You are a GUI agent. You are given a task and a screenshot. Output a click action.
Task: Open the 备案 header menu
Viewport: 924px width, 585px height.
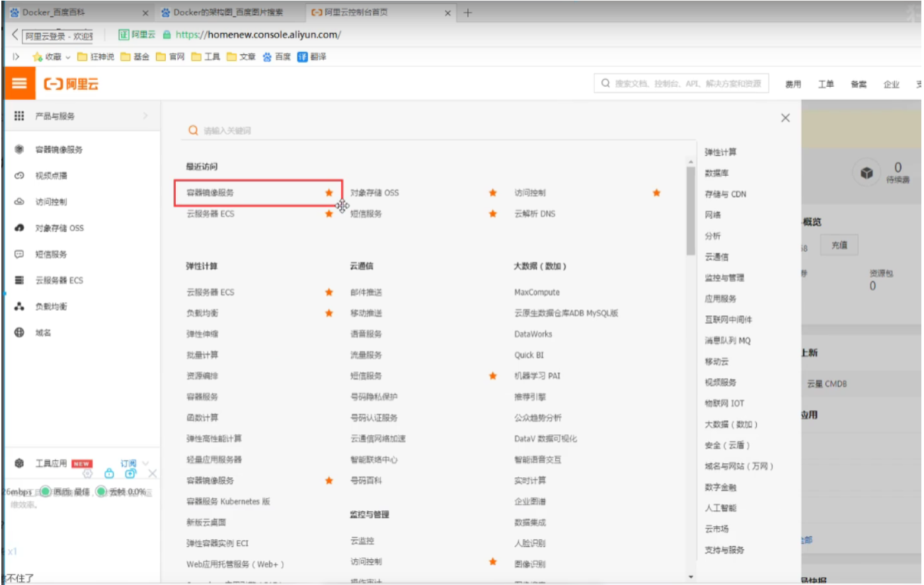click(859, 84)
